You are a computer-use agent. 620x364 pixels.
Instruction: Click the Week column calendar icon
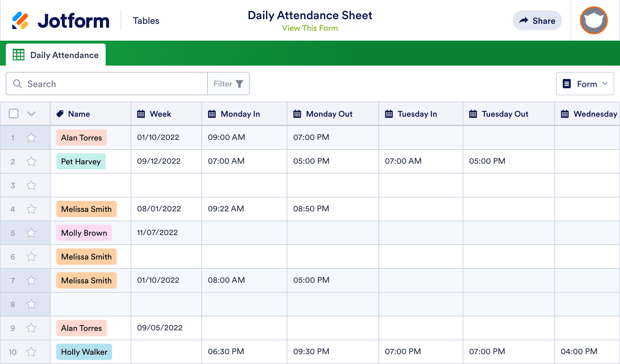(x=141, y=114)
